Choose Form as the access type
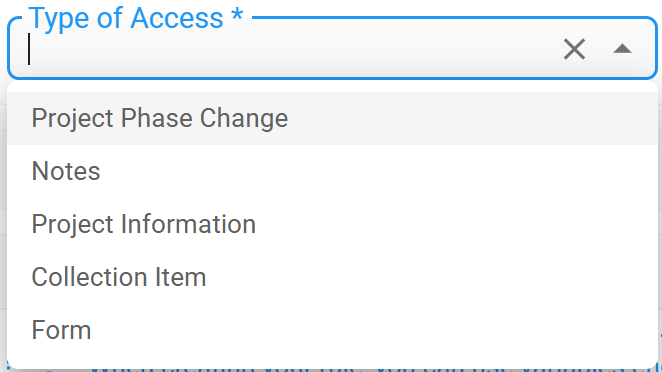Image resolution: width=662 pixels, height=372 pixels. [x=332, y=330]
